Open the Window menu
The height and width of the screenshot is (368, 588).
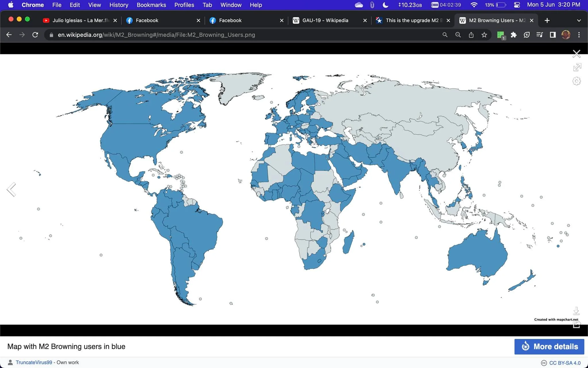pos(231,5)
